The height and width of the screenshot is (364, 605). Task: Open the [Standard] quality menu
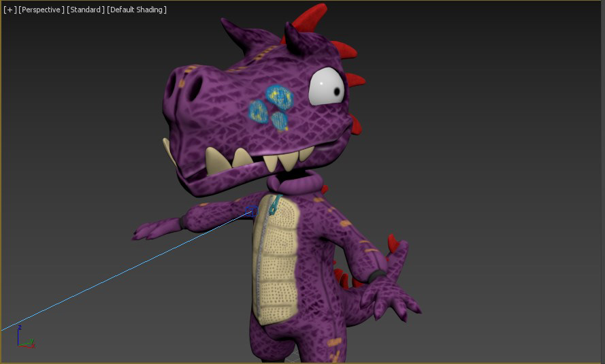[x=85, y=10]
